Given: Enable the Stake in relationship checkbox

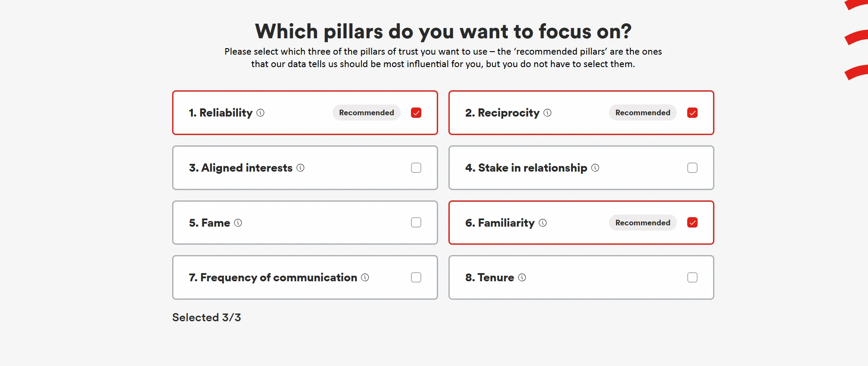Looking at the screenshot, I should point(692,168).
